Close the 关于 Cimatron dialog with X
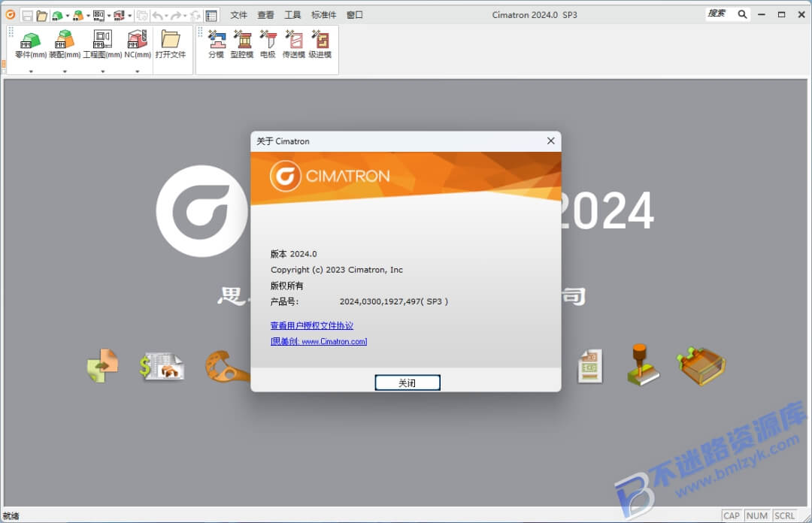The height and width of the screenshot is (523, 812). [x=550, y=141]
